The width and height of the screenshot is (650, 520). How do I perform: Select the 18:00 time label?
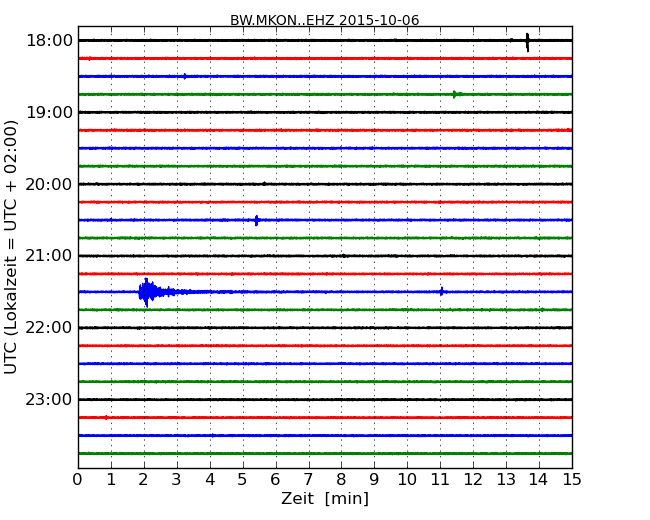tap(49, 41)
